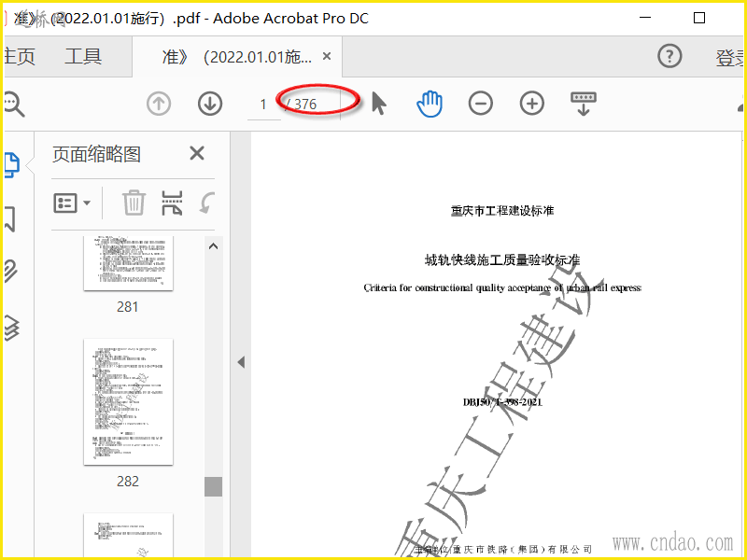Click the page number input field
The image size is (747, 560).
click(263, 104)
